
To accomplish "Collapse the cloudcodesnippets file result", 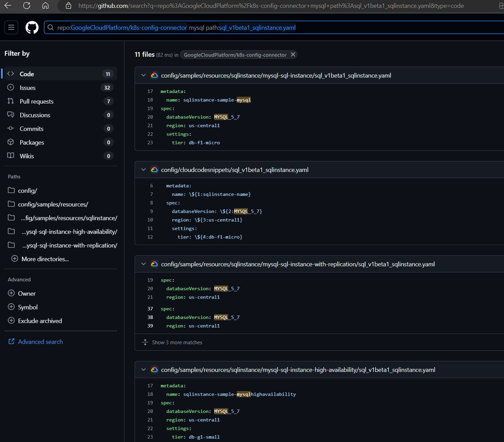I will pyautogui.click(x=144, y=170).
